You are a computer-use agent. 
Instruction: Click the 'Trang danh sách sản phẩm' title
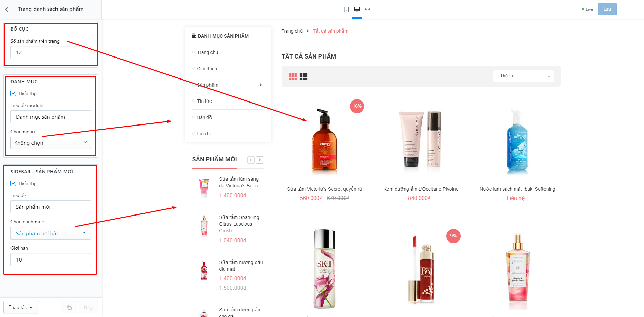coord(51,9)
